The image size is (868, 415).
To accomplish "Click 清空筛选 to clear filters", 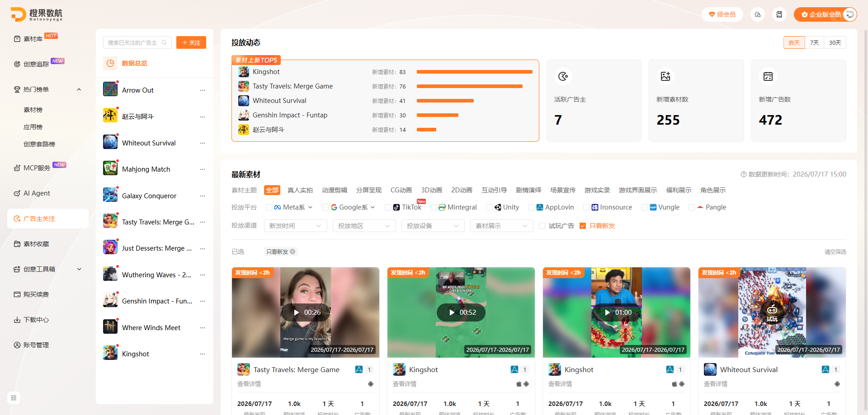I will point(835,252).
